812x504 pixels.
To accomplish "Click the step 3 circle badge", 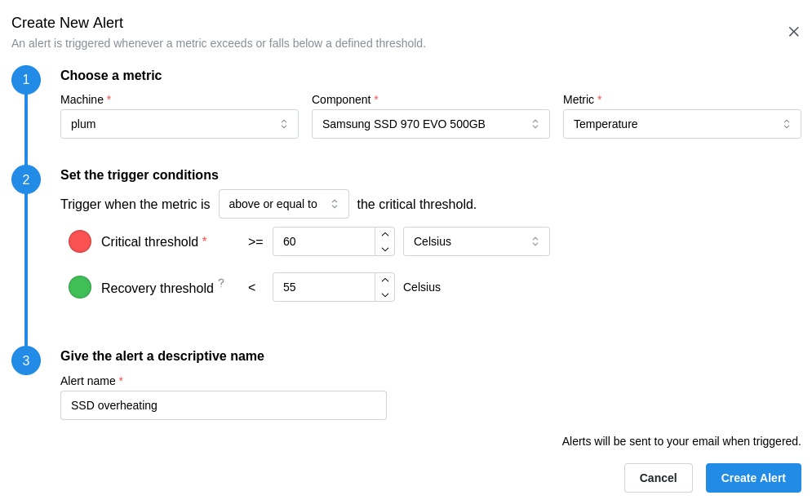I will tap(26, 360).
